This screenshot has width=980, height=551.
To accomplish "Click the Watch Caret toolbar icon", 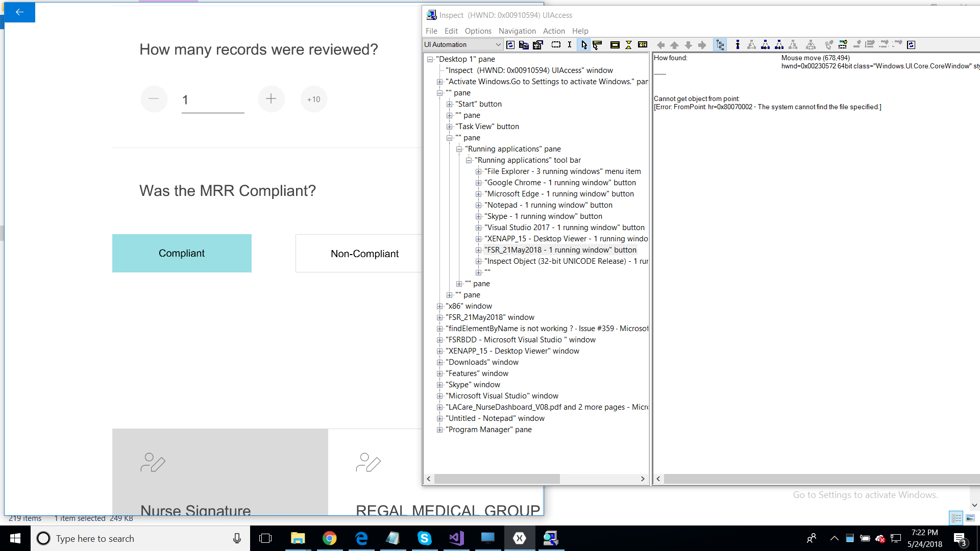I will 570,45.
